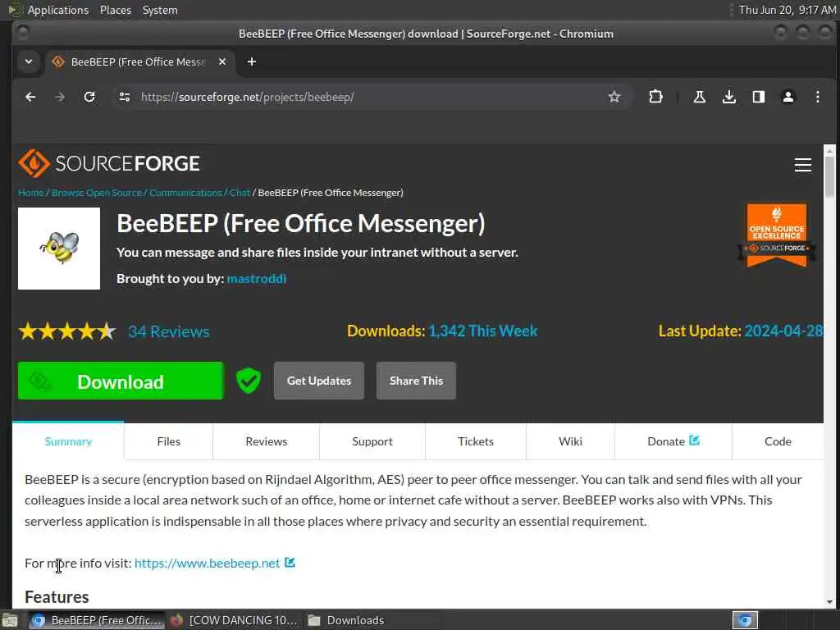Image resolution: width=840 pixels, height=630 pixels.
Task: Click the page vertical scrollbar thumb
Action: click(829, 177)
